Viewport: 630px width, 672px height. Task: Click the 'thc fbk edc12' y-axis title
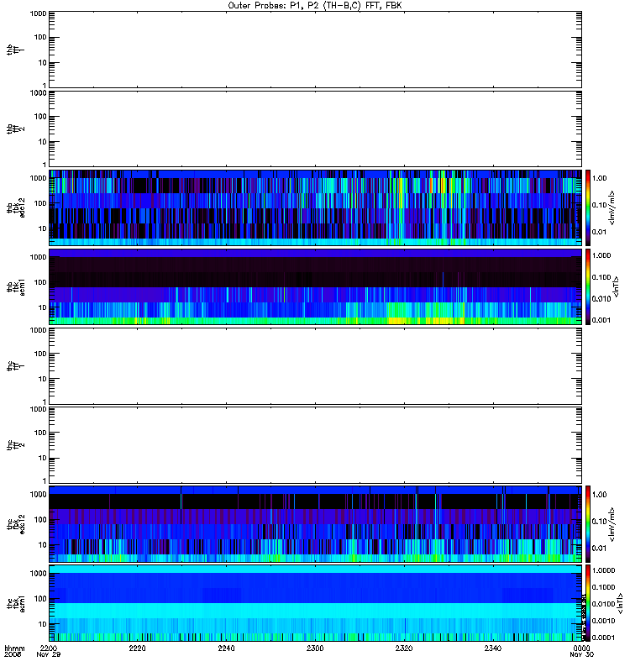[x=15, y=523]
